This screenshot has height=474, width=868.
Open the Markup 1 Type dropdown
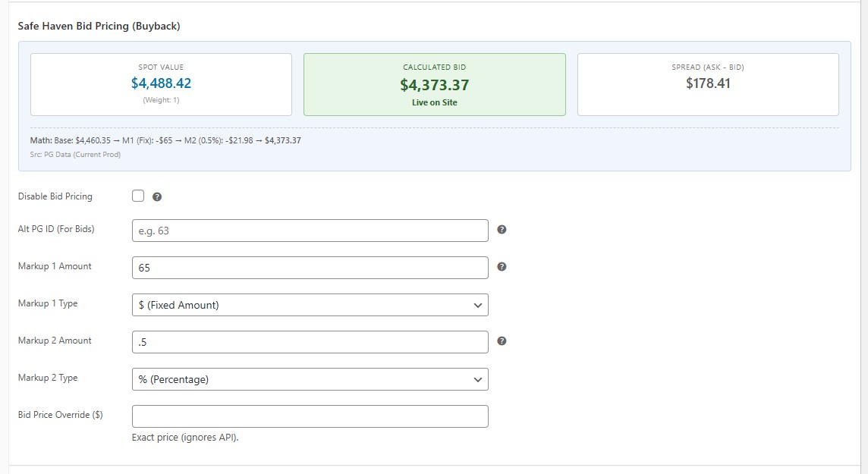click(310, 305)
